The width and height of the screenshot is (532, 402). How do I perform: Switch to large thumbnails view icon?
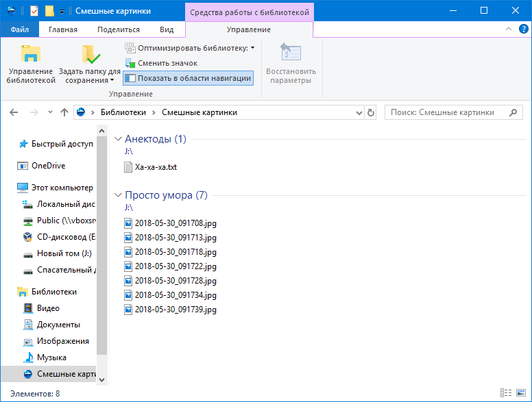(x=521, y=393)
